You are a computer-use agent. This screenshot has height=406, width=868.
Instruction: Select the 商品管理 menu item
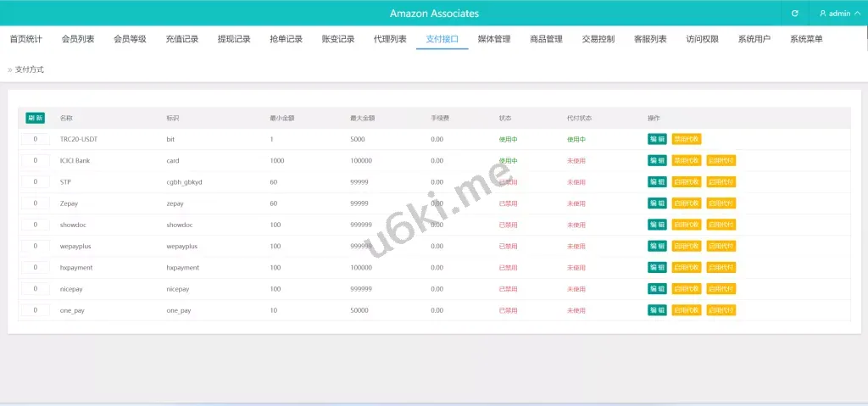point(546,39)
